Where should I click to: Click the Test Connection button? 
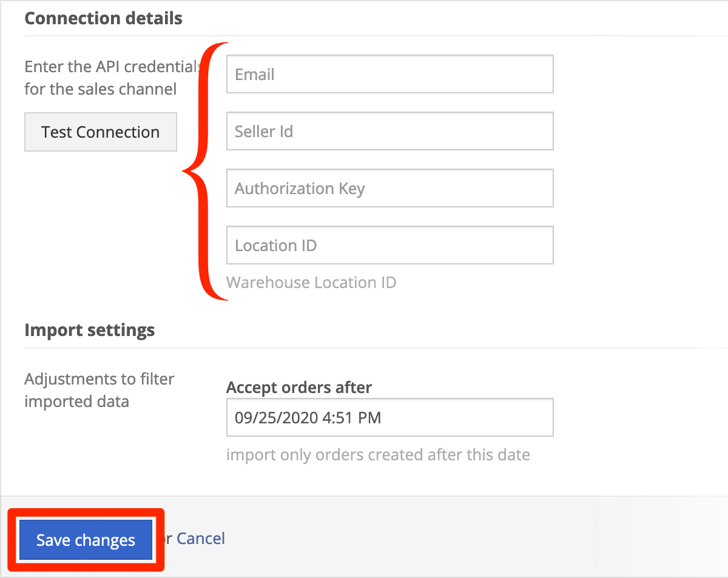pyautogui.click(x=101, y=132)
